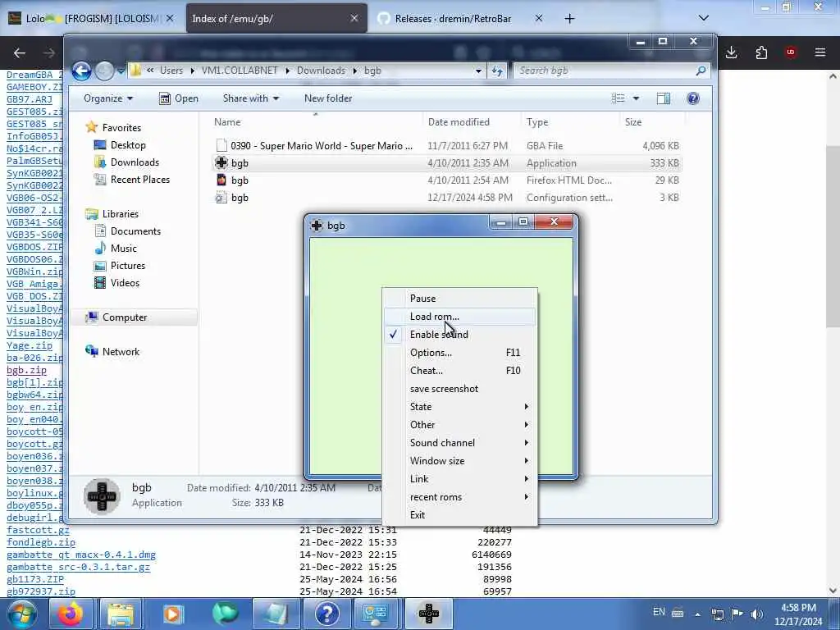Screen dimensions: 840x630
Task: Click Windows Start button
Action: tap(22, 614)
